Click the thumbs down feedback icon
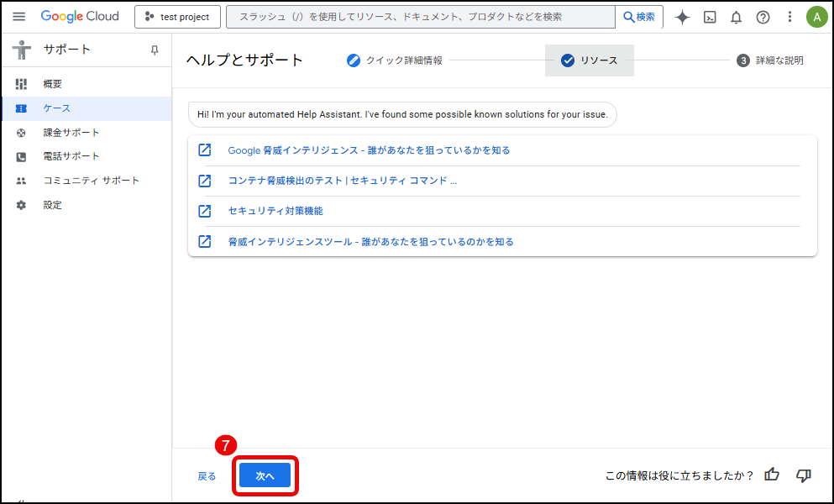The image size is (834, 504). tap(803, 475)
